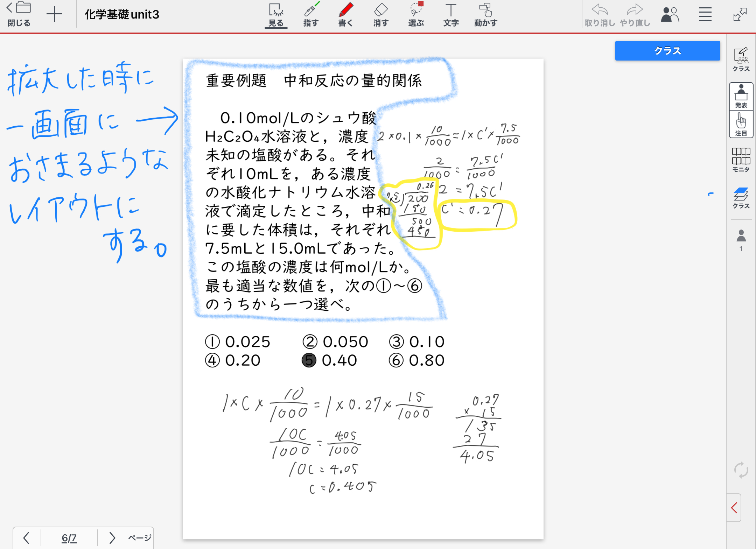The width and height of the screenshot is (756, 549).
Task: Select the 指す pointer tool
Action: [x=311, y=15]
